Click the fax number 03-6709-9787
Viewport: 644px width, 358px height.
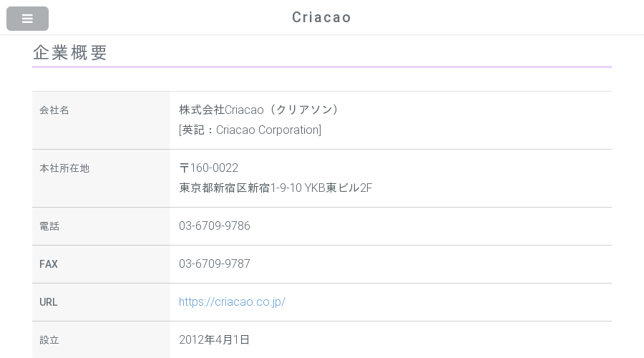point(215,263)
